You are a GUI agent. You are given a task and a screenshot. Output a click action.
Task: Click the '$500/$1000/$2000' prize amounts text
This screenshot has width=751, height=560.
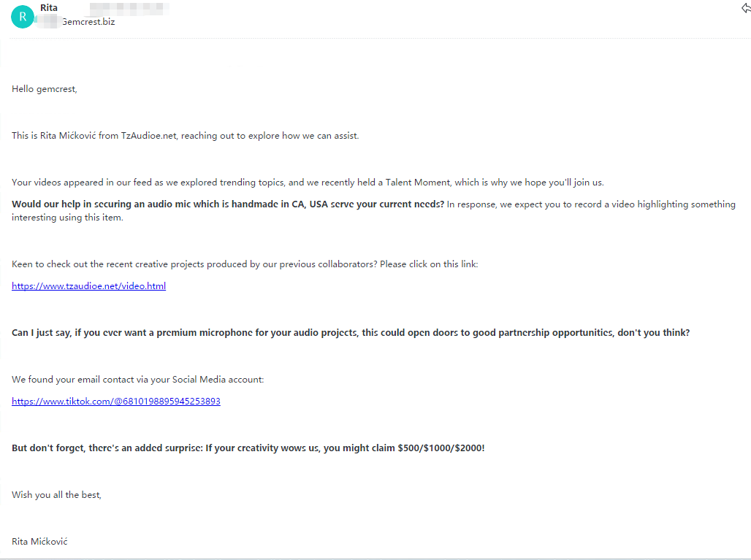441,448
